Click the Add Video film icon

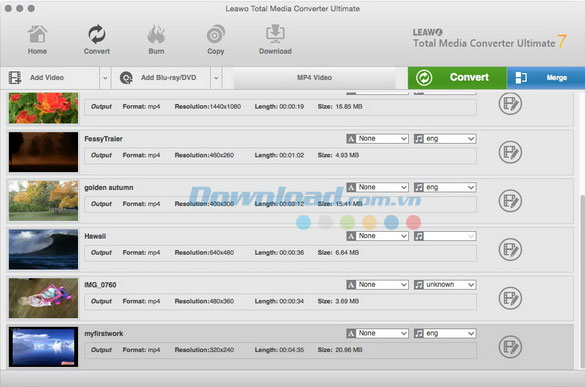[x=15, y=78]
